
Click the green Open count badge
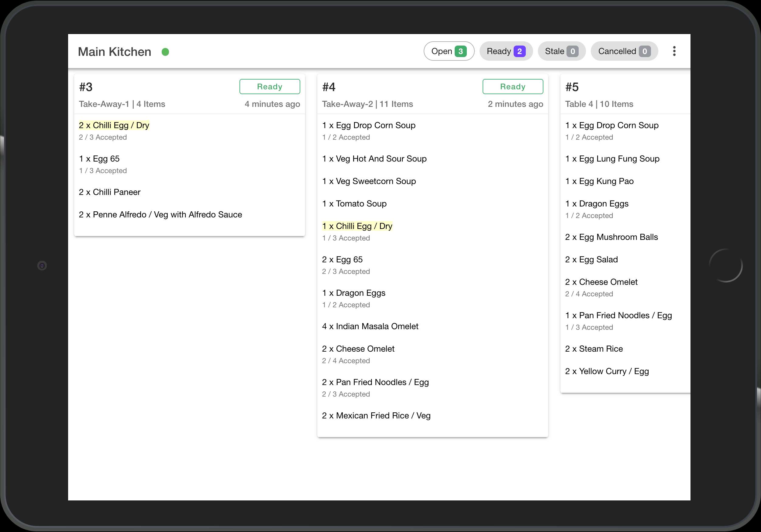[x=460, y=51]
